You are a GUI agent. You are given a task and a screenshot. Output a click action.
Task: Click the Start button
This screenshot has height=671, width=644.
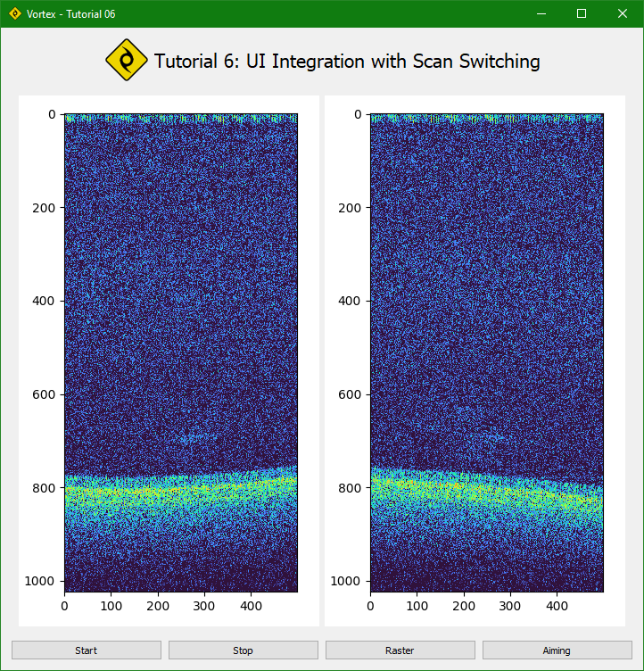pyautogui.click(x=87, y=650)
